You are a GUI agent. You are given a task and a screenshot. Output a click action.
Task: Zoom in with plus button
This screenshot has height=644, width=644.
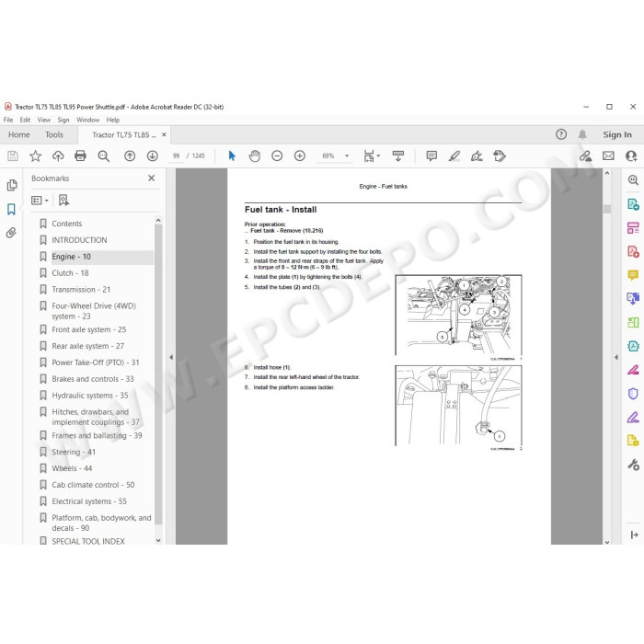click(300, 156)
